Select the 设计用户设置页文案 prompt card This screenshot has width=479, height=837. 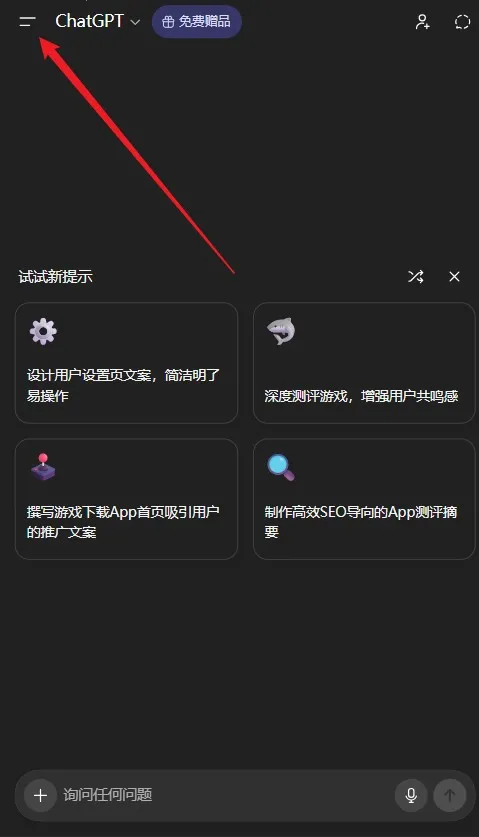[127, 363]
